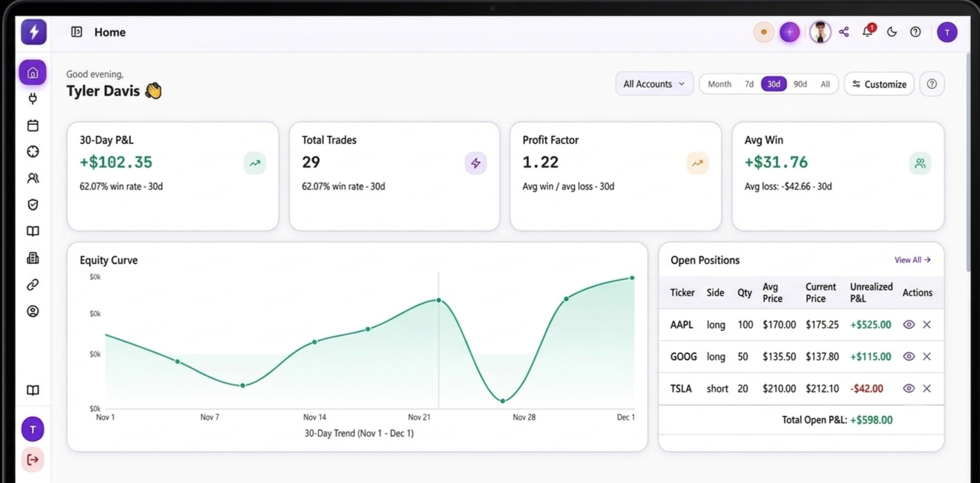Click the Customize button
980x483 pixels.
pos(879,84)
